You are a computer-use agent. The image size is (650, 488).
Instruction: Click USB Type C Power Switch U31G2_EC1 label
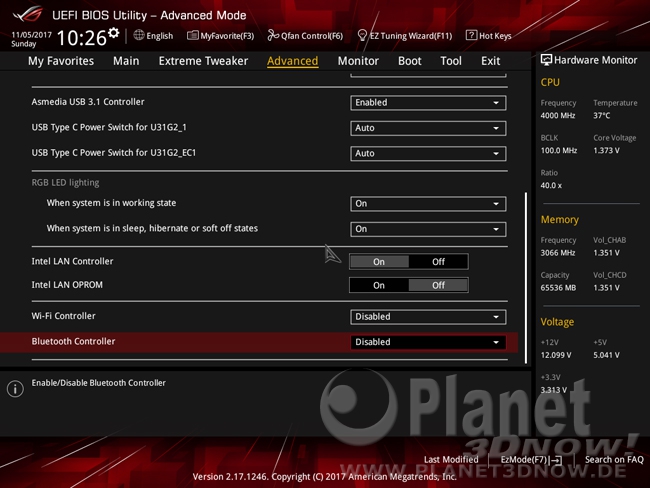(x=114, y=153)
